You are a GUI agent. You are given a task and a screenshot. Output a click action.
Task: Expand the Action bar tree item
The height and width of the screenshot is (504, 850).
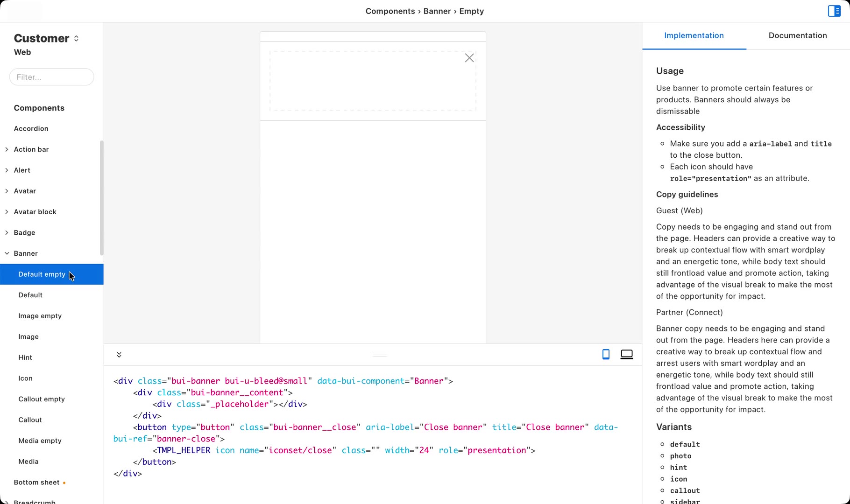pyautogui.click(x=7, y=149)
